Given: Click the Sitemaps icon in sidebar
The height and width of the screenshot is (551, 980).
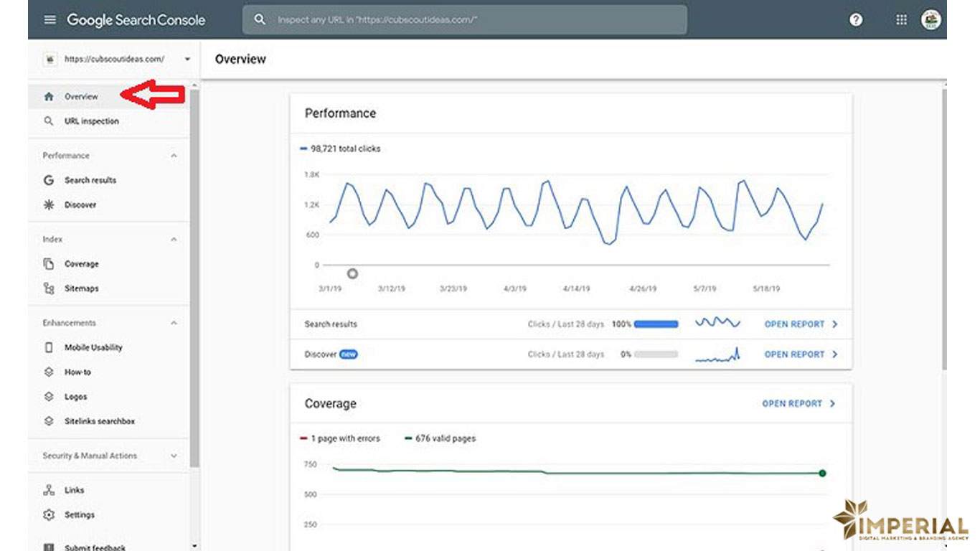Looking at the screenshot, I should 49,288.
